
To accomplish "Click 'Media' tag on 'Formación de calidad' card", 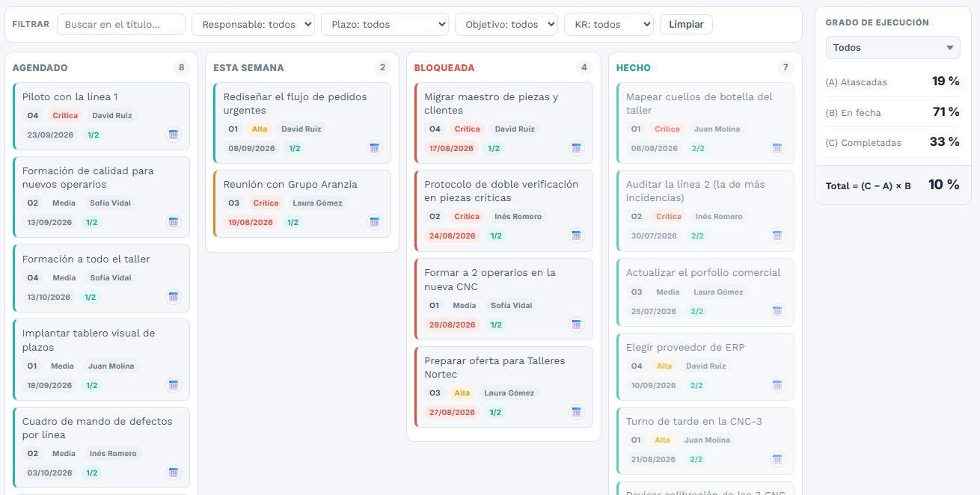I will 64,203.
